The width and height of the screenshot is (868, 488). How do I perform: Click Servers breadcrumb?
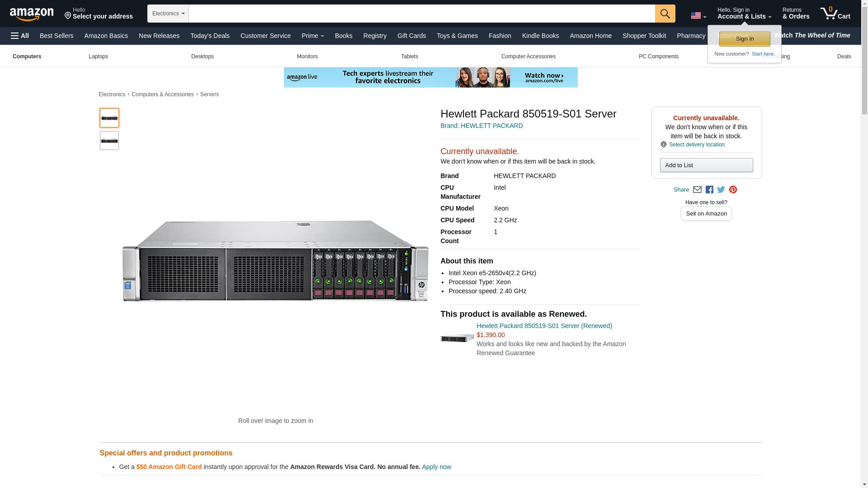[x=209, y=94]
